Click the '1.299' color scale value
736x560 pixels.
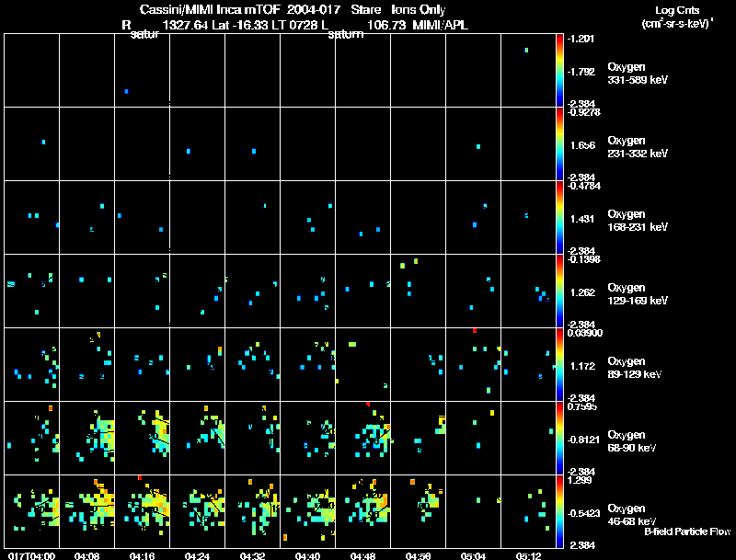580,480
